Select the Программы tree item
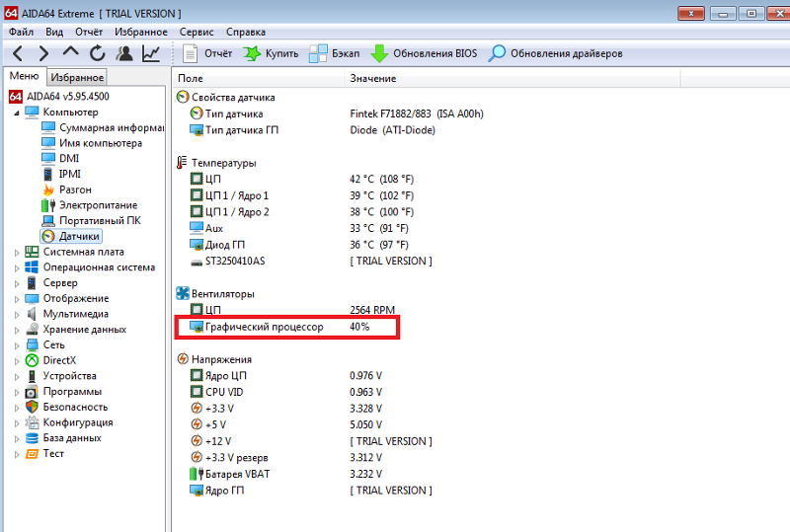The image size is (790, 532). (63, 392)
